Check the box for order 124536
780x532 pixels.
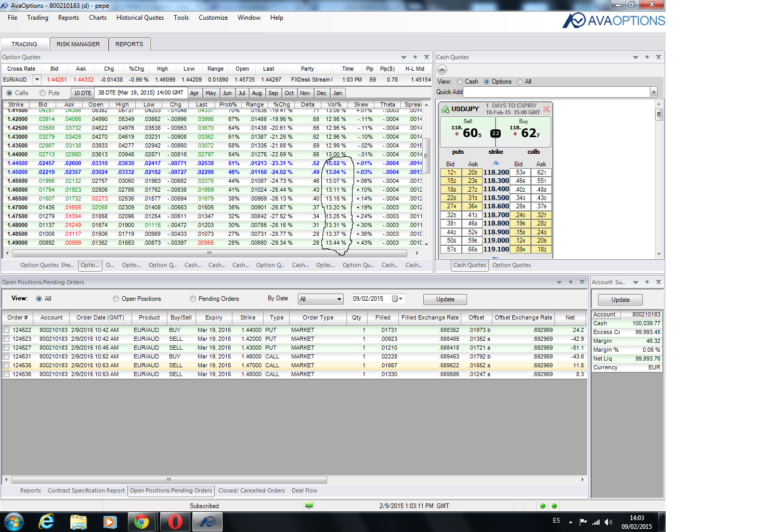point(6,374)
